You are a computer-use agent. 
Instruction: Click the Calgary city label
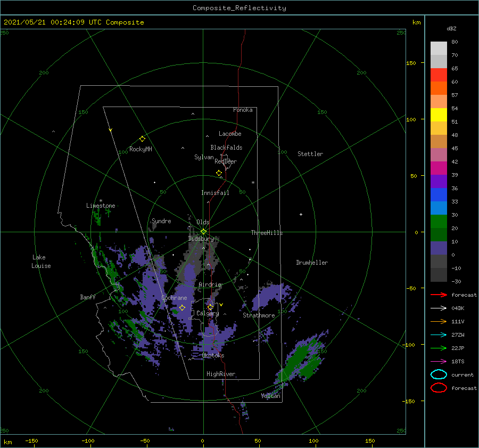pos(208,313)
